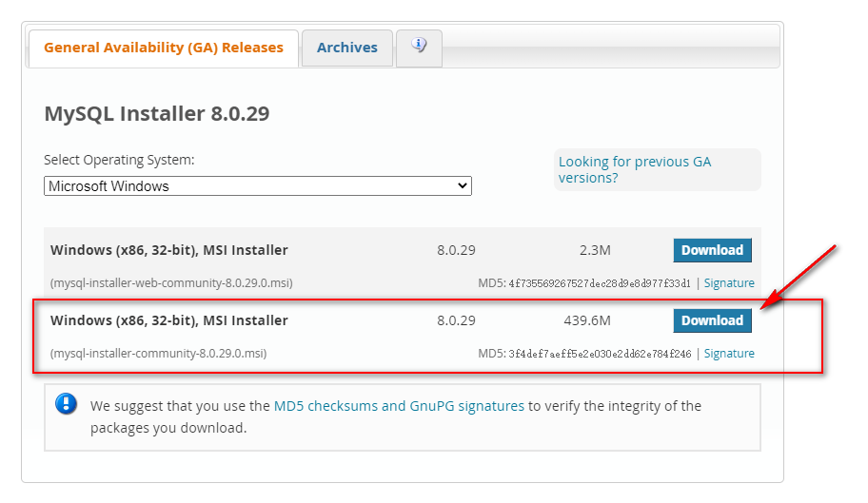Click the 2.3M file size text
This screenshot has width=868, height=503.
(x=595, y=250)
